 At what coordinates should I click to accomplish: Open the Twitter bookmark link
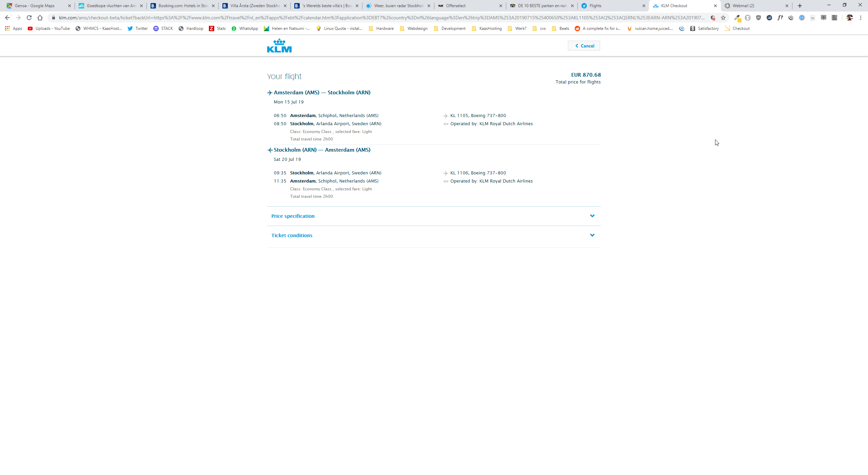(x=138, y=28)
